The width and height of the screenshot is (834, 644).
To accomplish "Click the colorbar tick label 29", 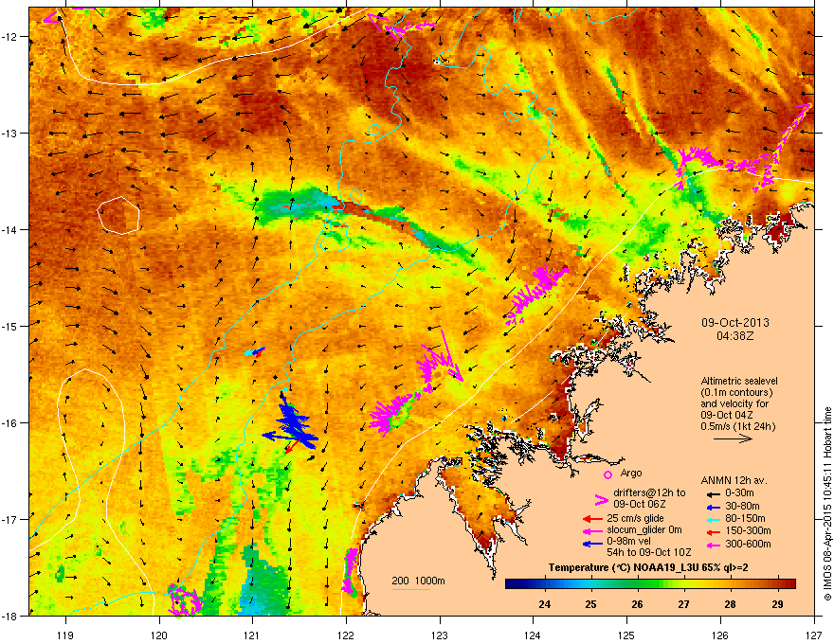I will 777,604.
